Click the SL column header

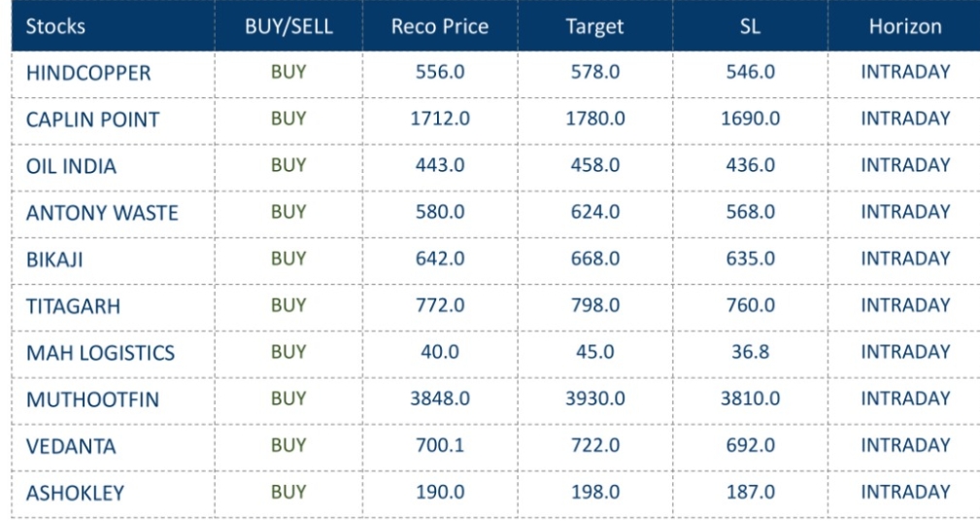[x=750, y=26]
